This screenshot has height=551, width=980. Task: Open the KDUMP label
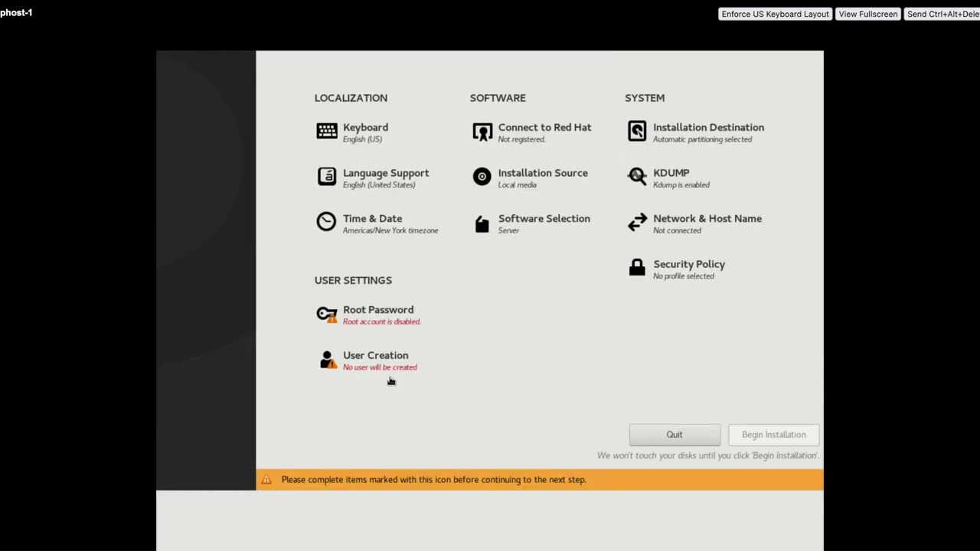pos(671,173)
